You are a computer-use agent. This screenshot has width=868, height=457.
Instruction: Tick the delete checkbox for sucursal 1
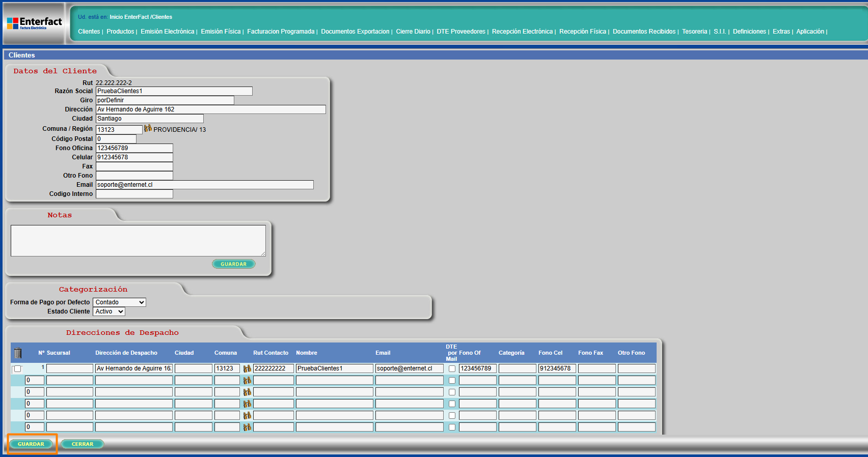point(18,369)
